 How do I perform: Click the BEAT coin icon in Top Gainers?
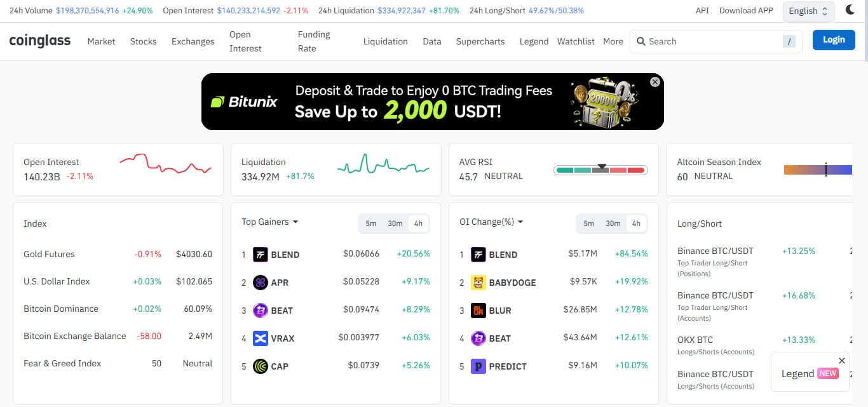(260, 310)
